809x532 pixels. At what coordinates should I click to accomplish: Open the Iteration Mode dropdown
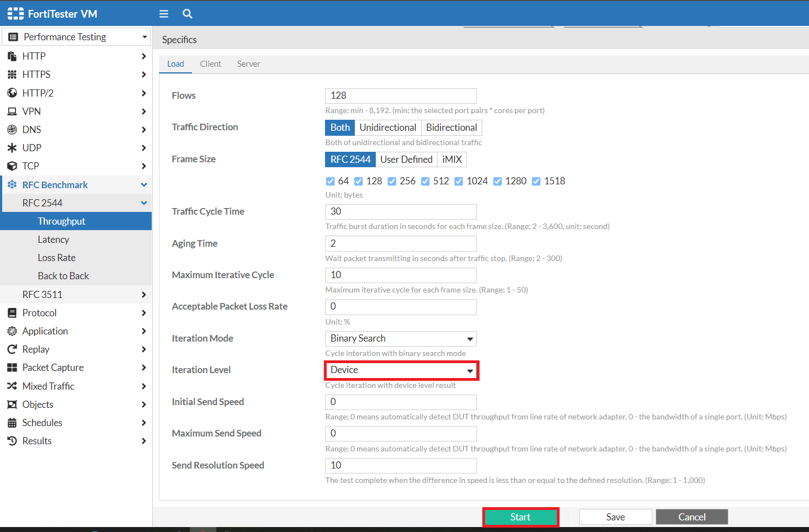pyautogui.click(x=401, y=338)
